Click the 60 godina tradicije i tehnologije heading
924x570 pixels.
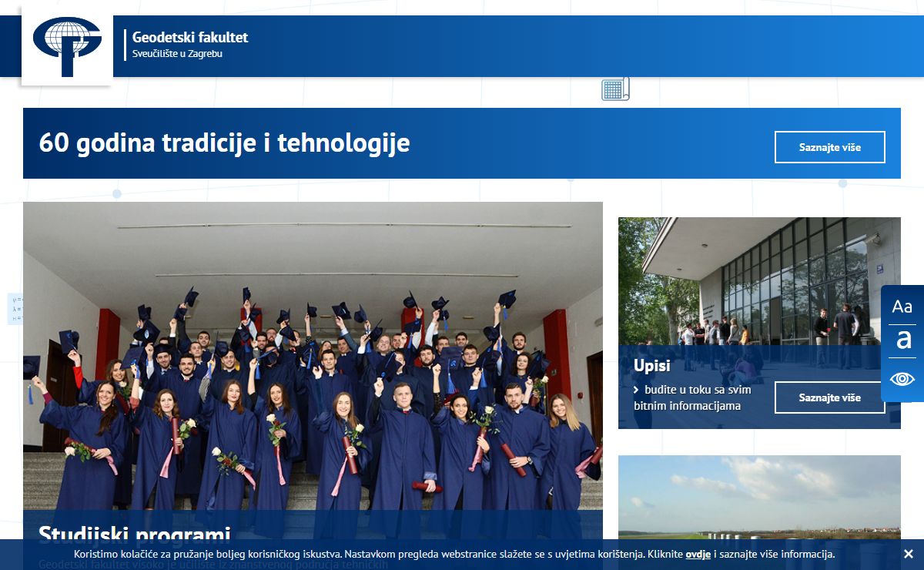click(224, 142)
